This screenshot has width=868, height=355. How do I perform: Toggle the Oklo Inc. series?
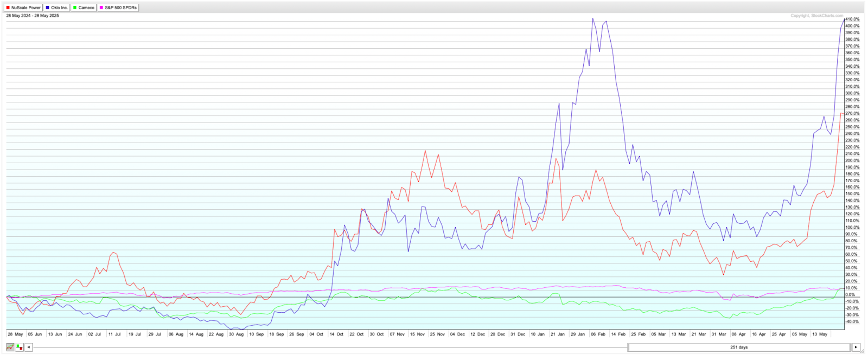tap(57, 8)
